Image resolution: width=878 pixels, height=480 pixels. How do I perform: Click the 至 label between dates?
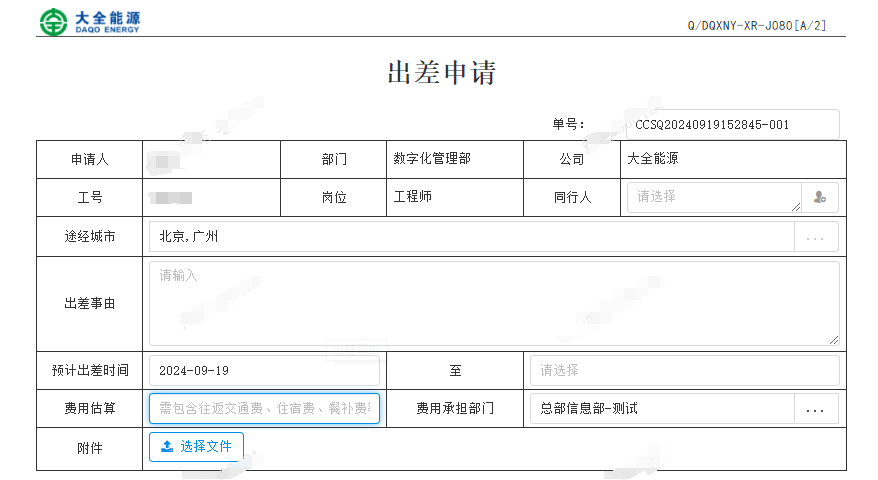pos(455,371)
